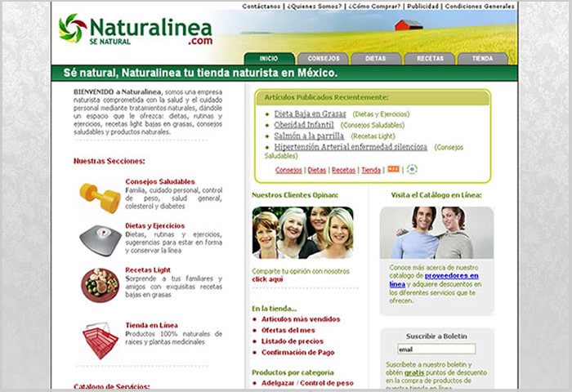Open the RSS feed icon

393,169
